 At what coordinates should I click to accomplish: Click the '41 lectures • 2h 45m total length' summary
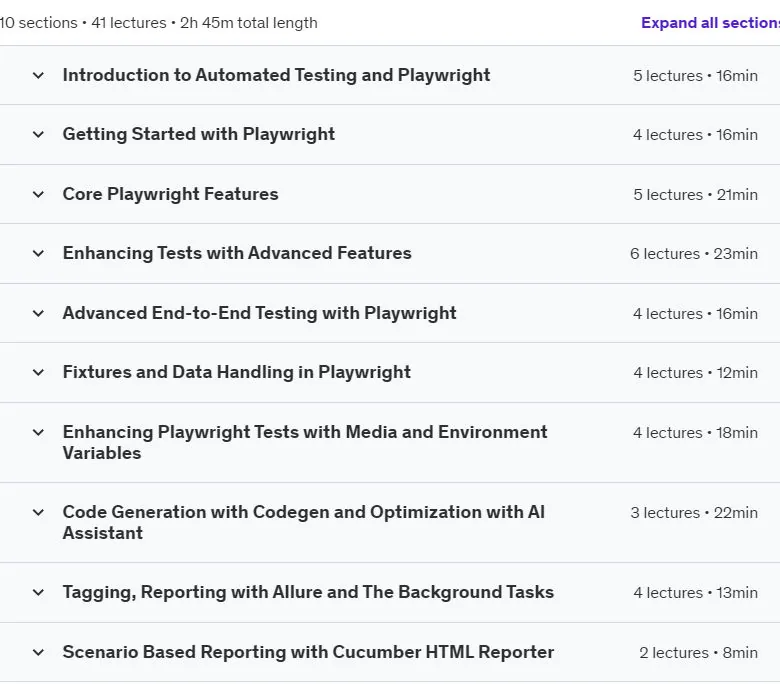[x=204, y=23]
